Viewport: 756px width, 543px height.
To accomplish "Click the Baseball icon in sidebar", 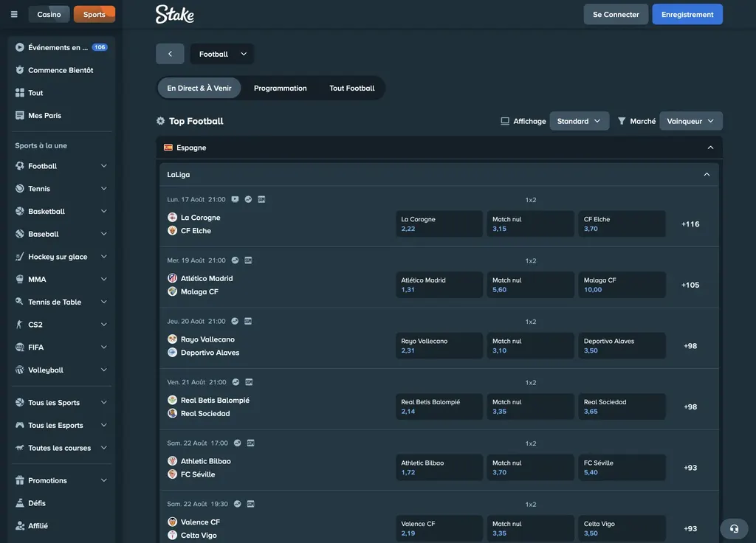I will coord(20,234).
